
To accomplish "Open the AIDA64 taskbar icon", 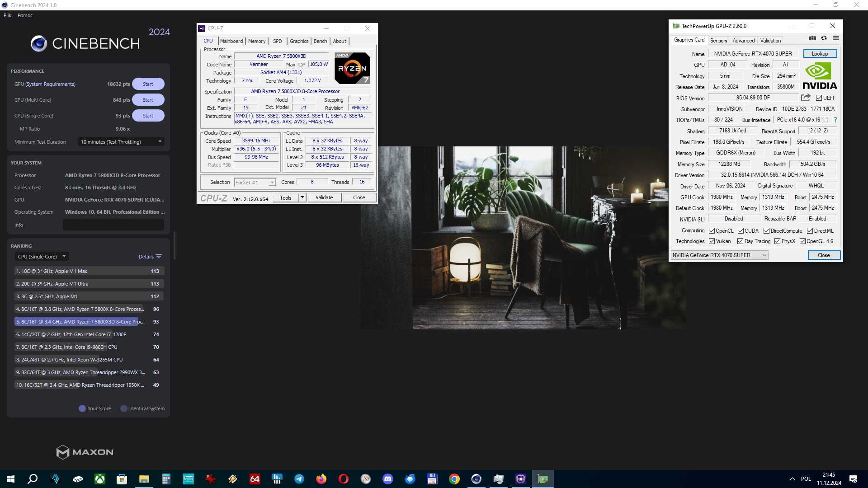I will pos(255,479).
